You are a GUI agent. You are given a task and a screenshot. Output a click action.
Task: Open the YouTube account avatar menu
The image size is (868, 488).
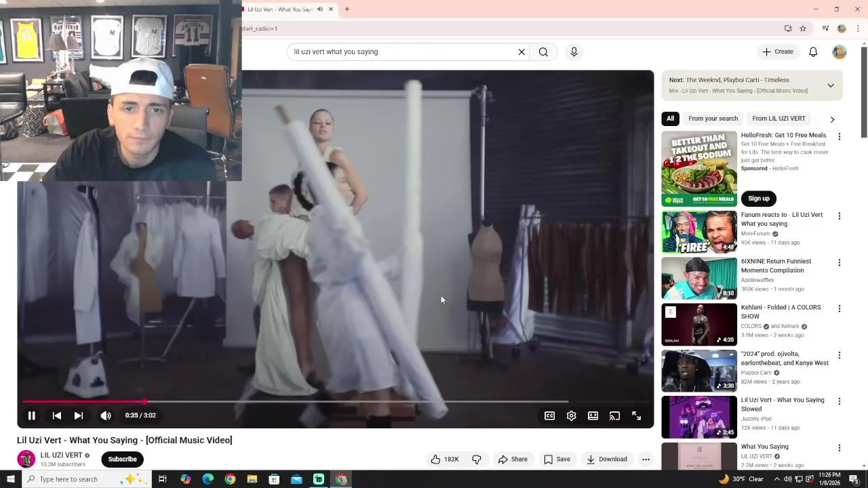tap(840, 52)
